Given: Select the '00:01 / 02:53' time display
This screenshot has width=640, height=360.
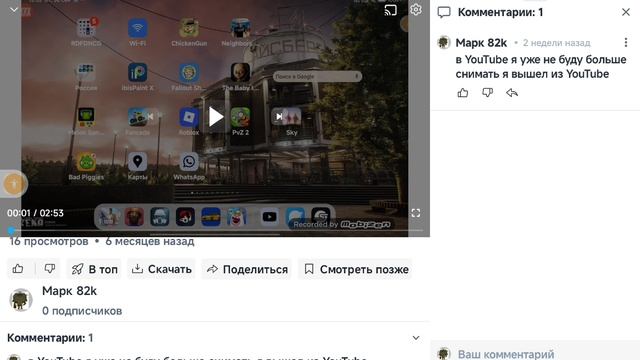Looking at the screenshot, I should (x=36, y=213).
